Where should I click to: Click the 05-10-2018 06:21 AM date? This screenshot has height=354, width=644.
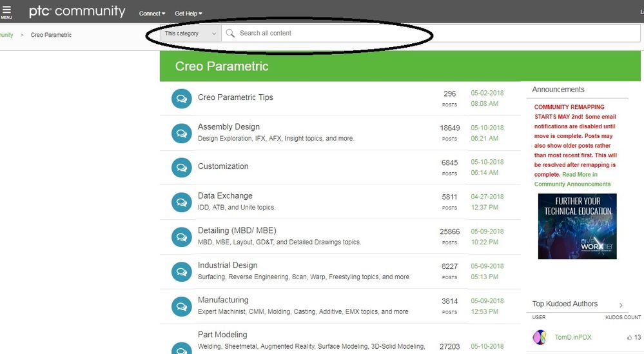(x=487, y=133)
